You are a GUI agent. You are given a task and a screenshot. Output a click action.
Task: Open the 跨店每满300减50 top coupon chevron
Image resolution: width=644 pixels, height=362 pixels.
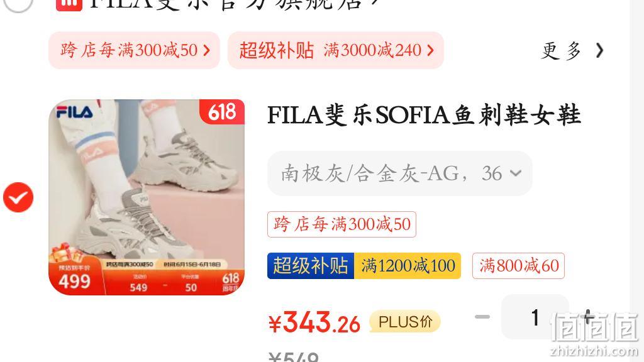[x=206, y=50]
